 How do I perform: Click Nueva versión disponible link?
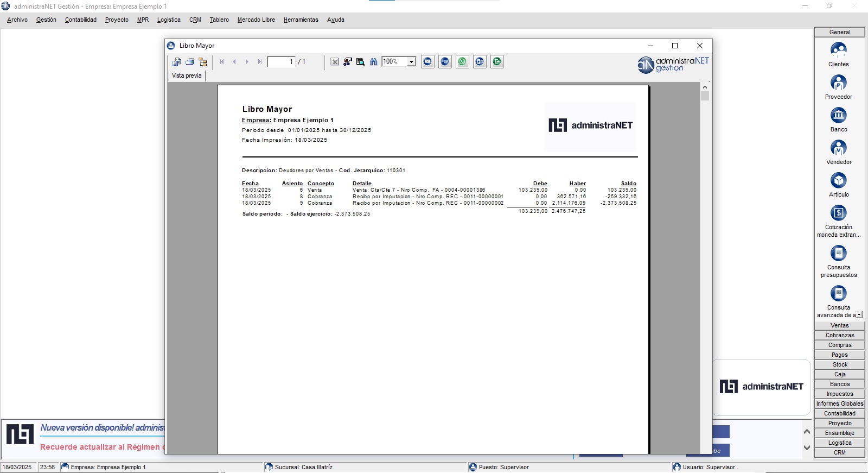tap(102, 428)
